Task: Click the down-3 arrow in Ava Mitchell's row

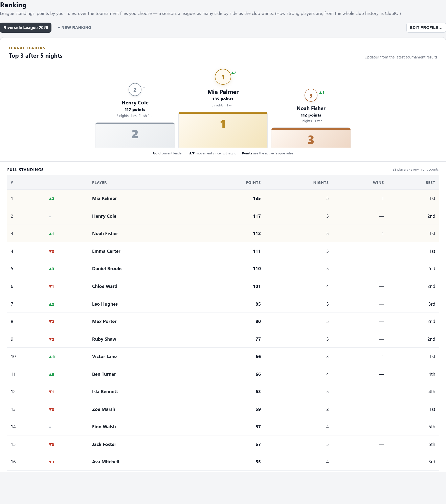Action: coord(51,462)
